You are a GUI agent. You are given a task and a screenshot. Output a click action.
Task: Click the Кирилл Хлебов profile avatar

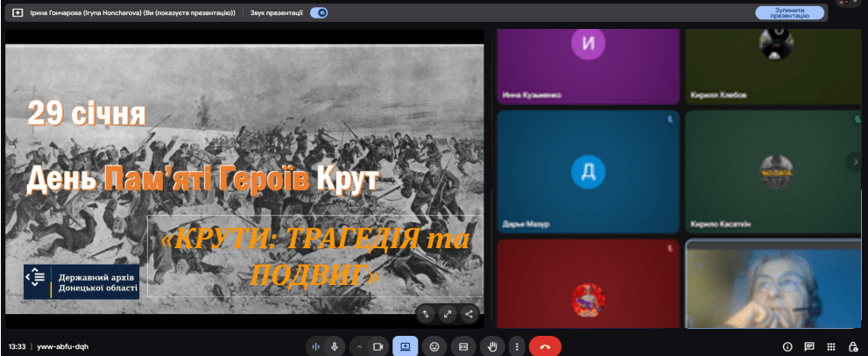tap(776, 44)
